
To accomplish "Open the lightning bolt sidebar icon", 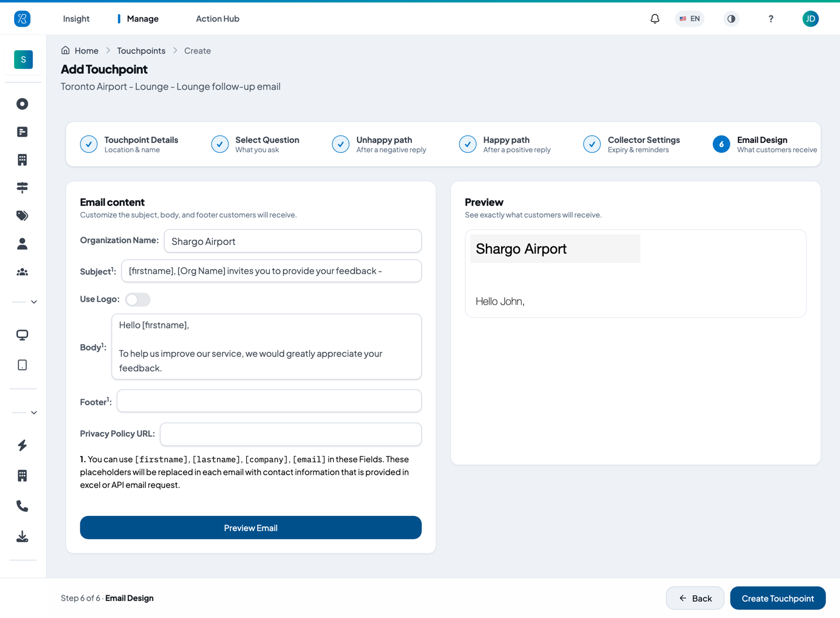I will point(22,445).
